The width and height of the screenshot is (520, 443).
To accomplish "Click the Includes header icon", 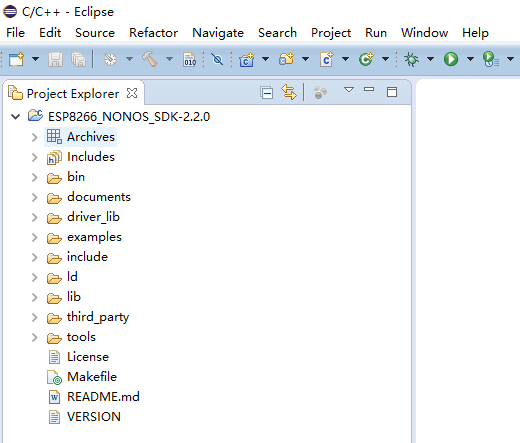I will click(54, 157).
